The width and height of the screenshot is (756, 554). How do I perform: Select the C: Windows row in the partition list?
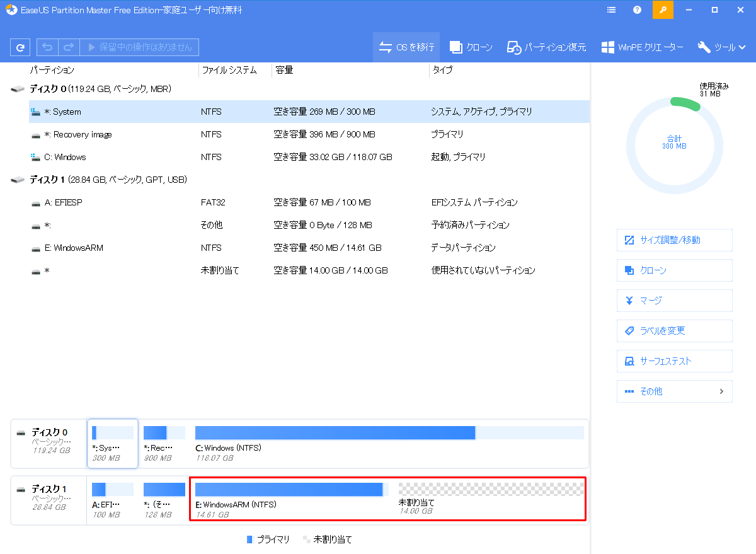[309, 157]
